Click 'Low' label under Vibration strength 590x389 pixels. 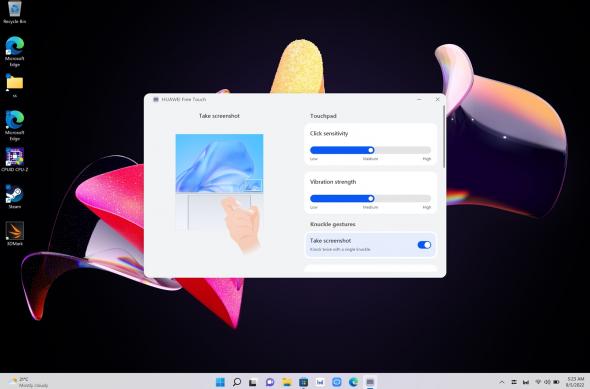pyautogui.click(x=314, y=207)
